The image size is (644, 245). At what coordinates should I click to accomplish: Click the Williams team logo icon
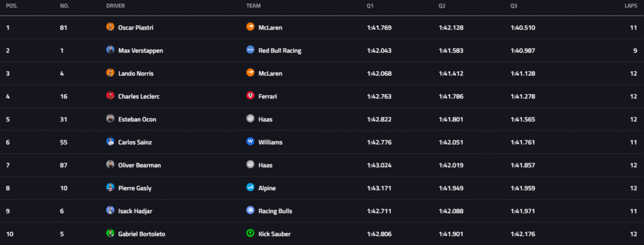coord(250,142)
